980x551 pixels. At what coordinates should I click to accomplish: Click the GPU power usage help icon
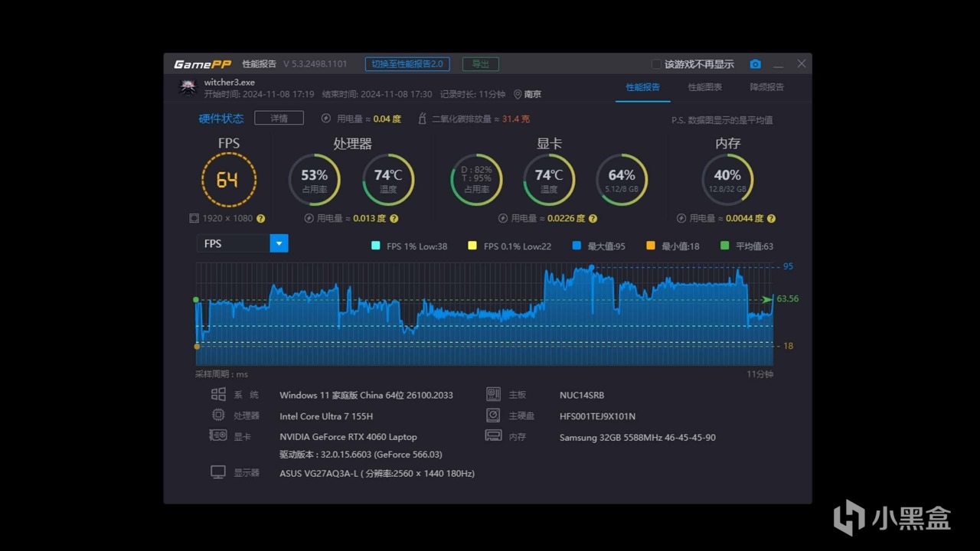(x=593, y=218)
